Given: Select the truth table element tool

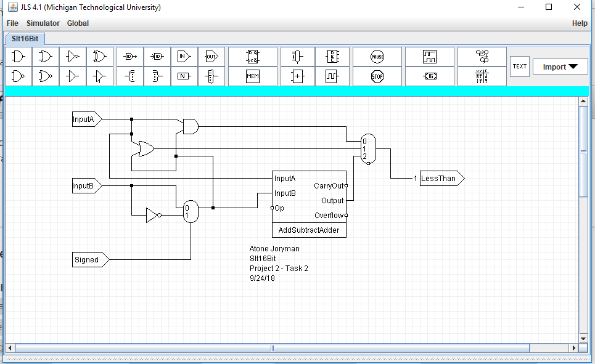Looking at the screenshot, I should coord(482,76).
